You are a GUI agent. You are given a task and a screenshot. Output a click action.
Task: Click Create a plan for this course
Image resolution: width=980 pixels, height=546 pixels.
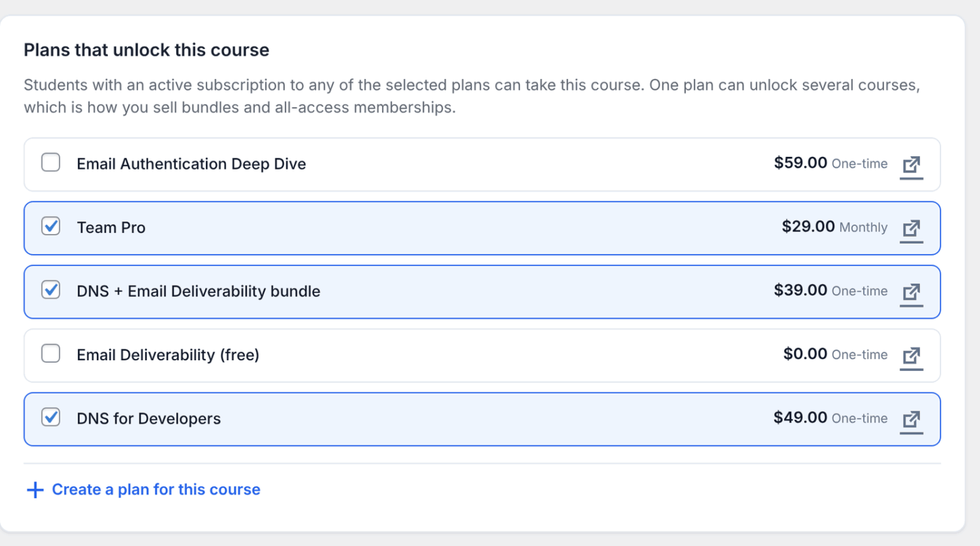[143, 490]
